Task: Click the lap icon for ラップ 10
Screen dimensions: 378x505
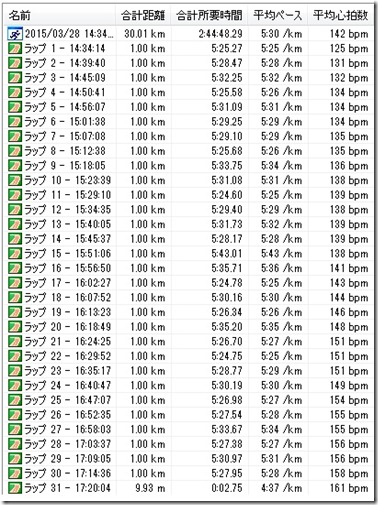Action: click(15, 181)
